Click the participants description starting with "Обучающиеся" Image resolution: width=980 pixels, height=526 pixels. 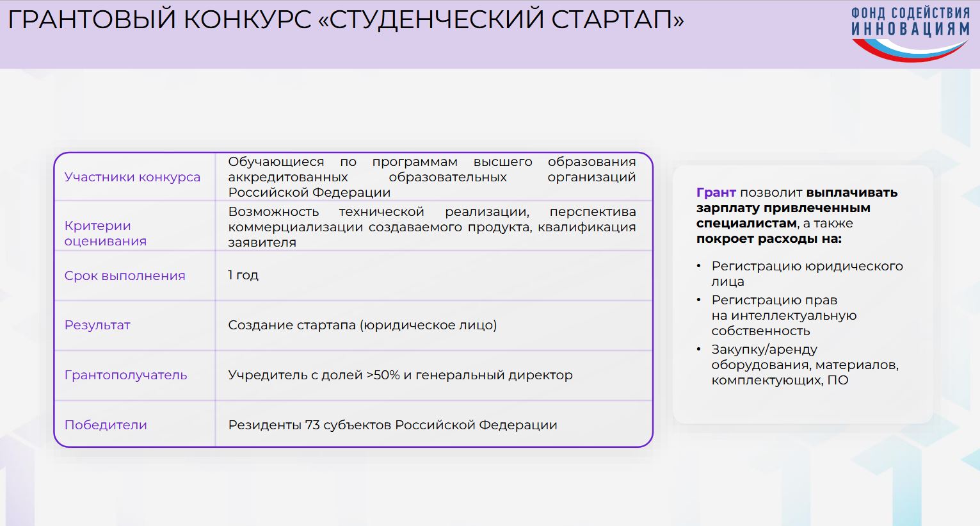coord(431,177)
